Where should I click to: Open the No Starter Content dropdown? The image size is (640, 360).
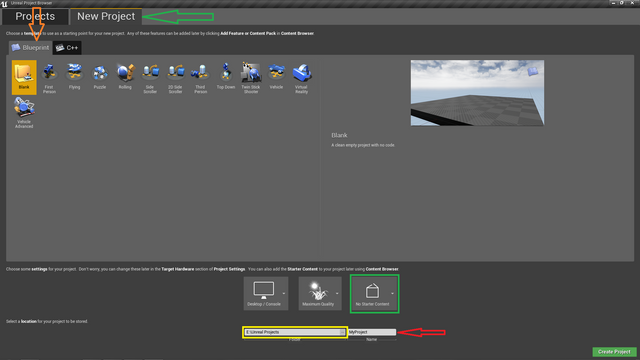[374, 294]
